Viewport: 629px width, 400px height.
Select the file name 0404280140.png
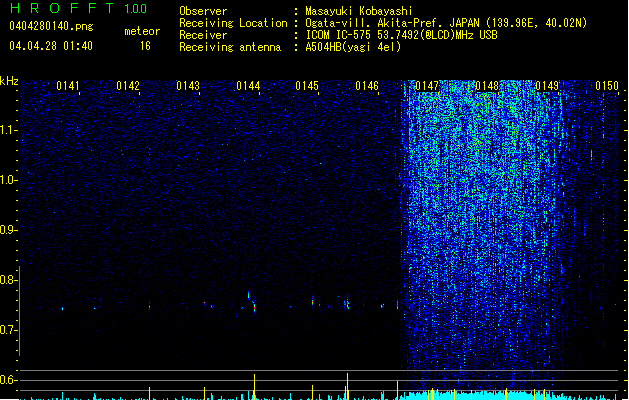pos(51,26)
